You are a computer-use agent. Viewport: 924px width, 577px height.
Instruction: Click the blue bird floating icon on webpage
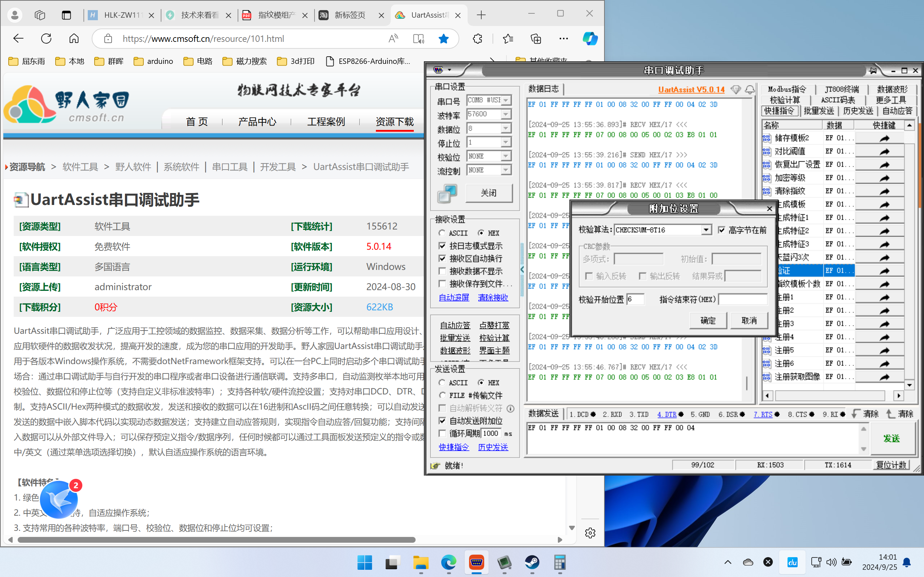(x=59, y=499)
